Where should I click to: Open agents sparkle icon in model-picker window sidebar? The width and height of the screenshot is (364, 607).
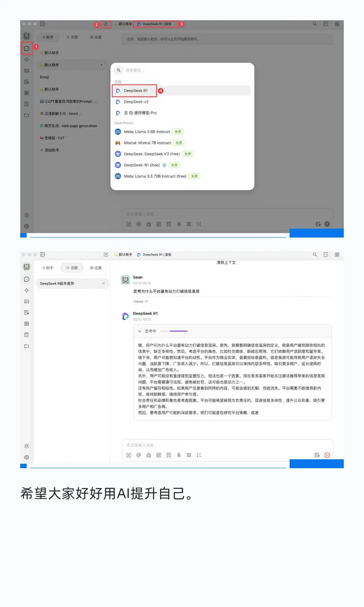click(x=26, y=59)
